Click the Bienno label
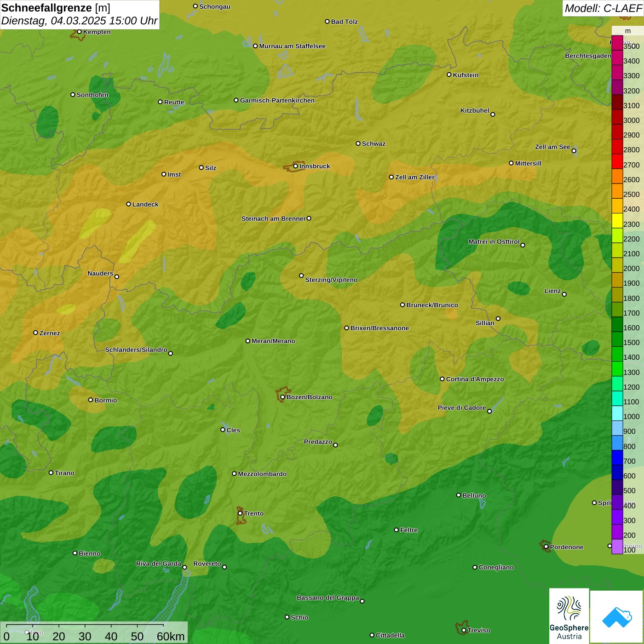 (90, 553)
